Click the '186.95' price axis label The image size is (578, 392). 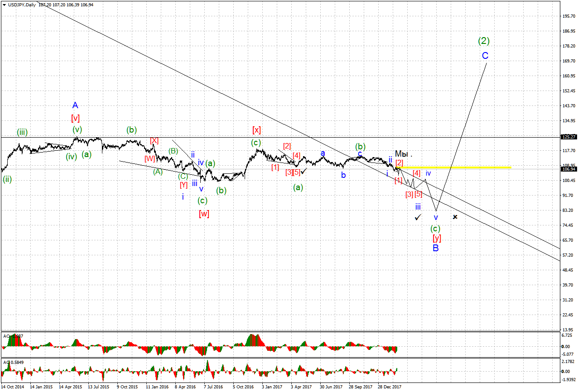click(568, 31)
